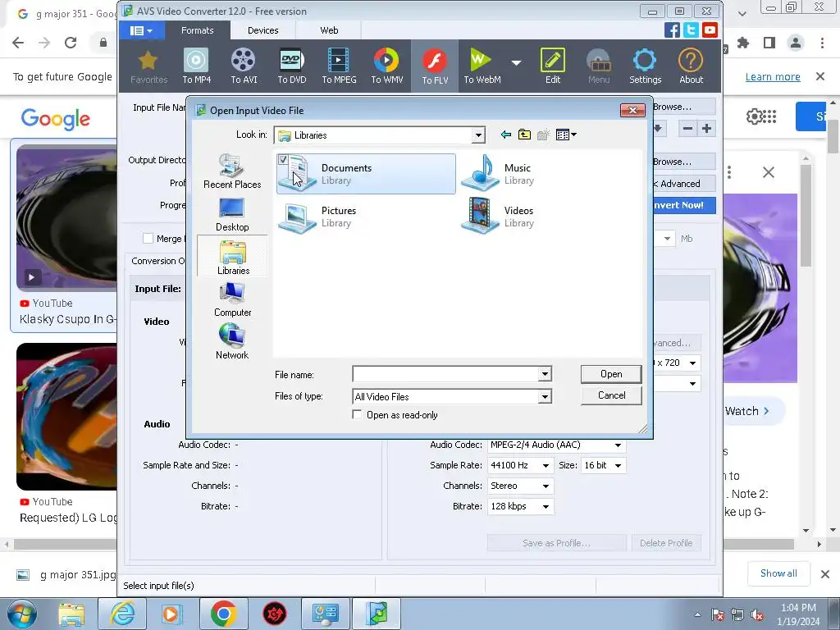Open the Windows Start button
This screenshot has height=630, width=840.
[21, 614]
